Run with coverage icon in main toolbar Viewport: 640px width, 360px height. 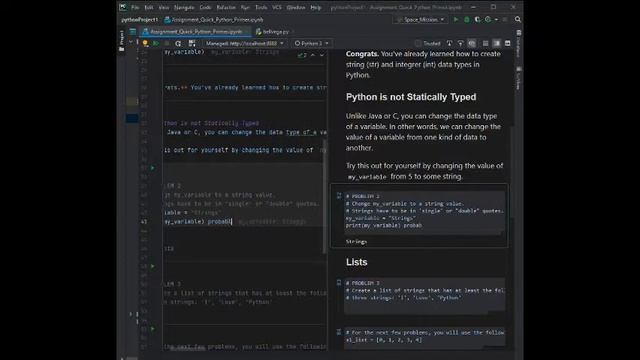pos(477,19)
